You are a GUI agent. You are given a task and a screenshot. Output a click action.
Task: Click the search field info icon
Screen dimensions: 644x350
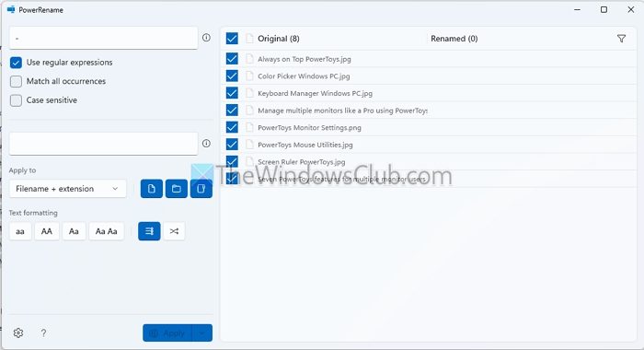pyautogui.click(x=206, y=38)
